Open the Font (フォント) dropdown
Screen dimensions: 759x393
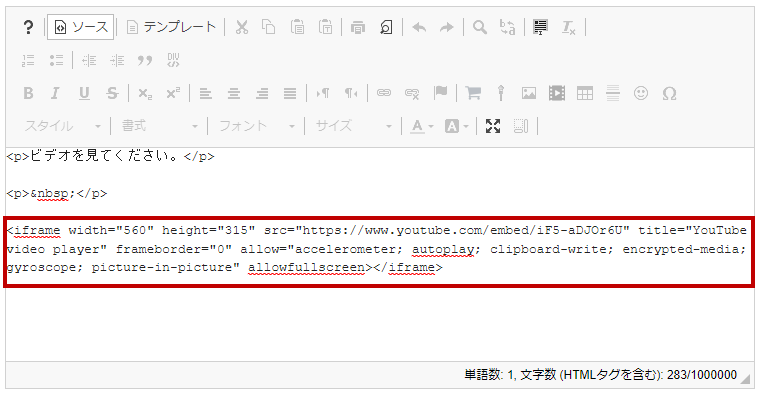point(257,126)
